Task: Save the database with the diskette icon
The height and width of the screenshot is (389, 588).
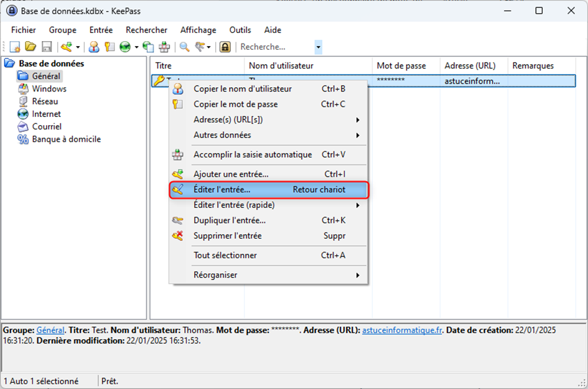Action: pyautogui.click(x=47, y=47)
